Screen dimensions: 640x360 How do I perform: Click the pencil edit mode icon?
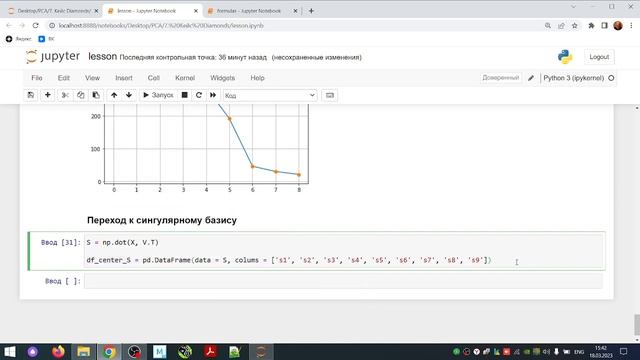tap(531, 78)
